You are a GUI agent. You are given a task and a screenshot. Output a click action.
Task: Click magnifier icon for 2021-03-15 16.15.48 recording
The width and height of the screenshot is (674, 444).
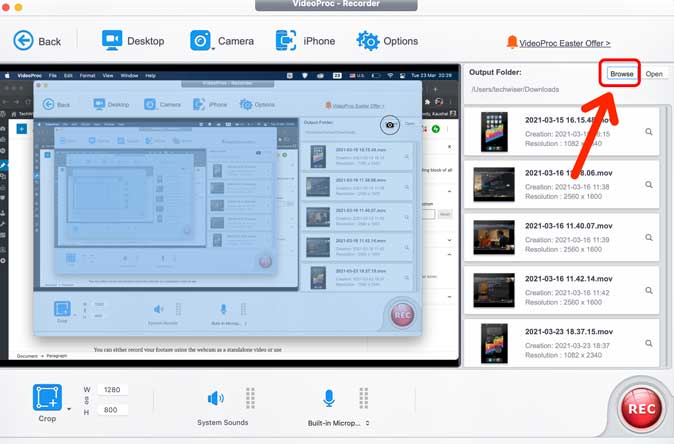pos(649,132)
